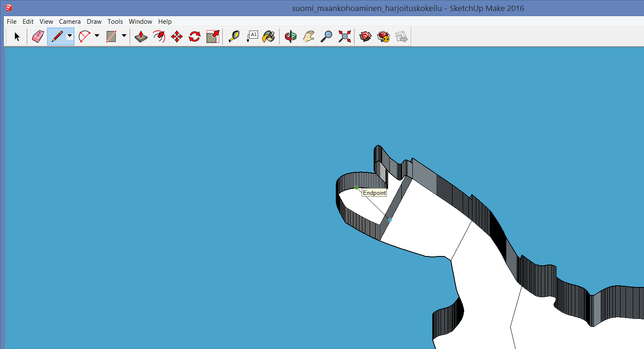Click the Tape Measure tool
This screenshot has width=644, height=349.
coord(234,37)
